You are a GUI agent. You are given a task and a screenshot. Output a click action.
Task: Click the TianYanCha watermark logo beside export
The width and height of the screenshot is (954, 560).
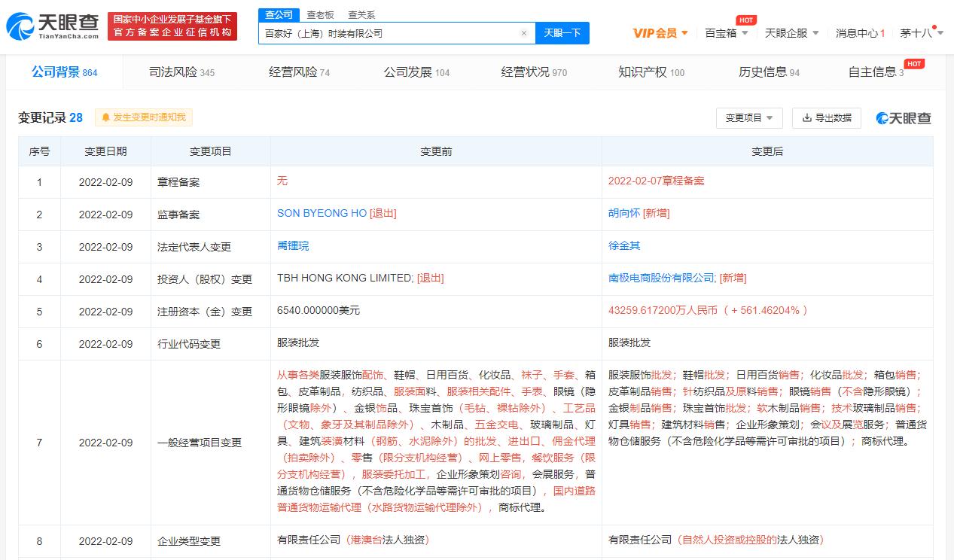(x=904, y=118)
